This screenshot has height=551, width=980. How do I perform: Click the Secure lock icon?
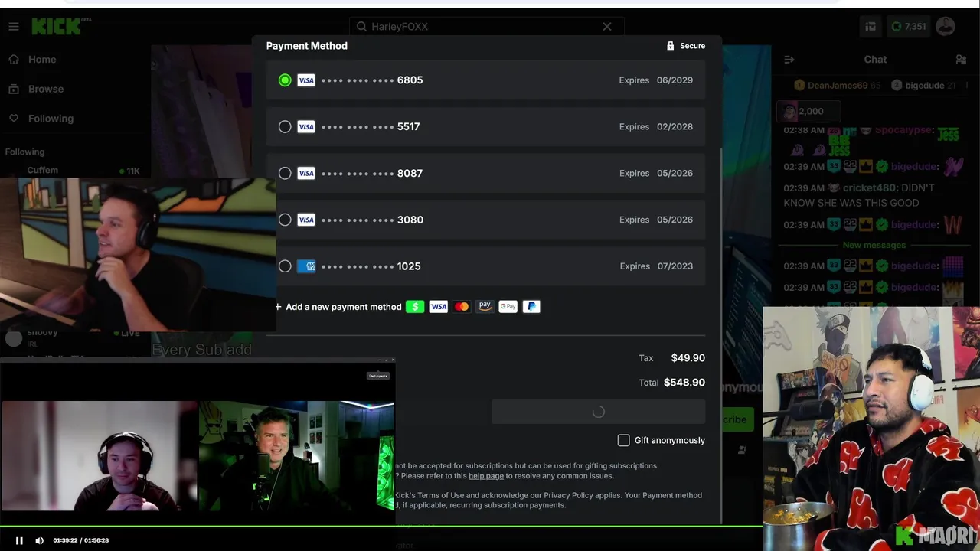[671, 46]
